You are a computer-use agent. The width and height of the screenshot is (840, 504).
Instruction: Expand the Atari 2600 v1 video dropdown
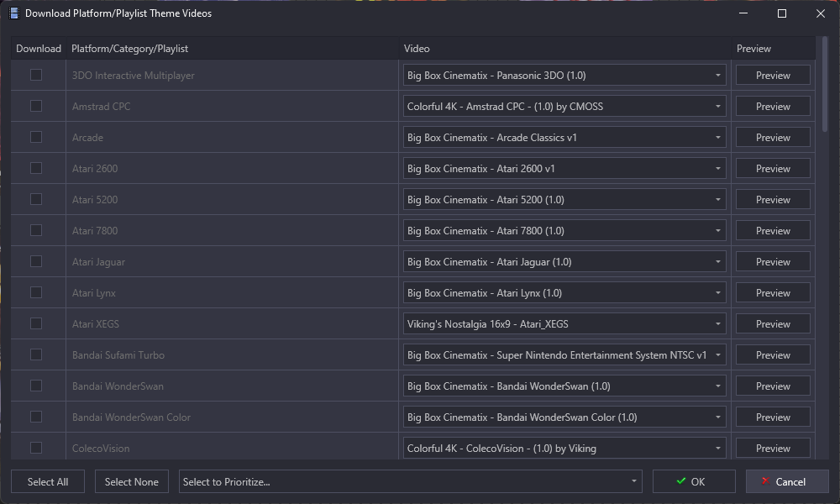(x=564, y=168)
